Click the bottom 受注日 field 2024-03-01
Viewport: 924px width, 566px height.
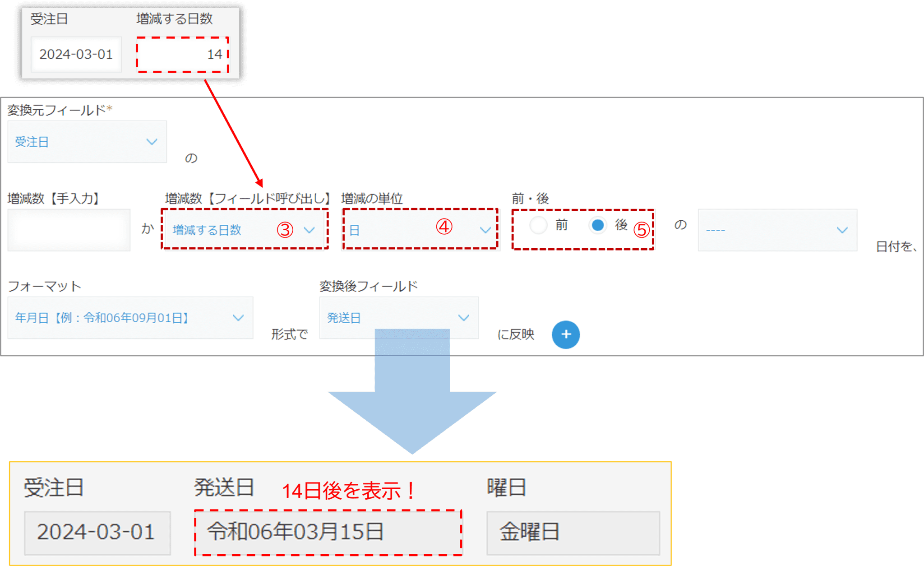pos(97,533)
